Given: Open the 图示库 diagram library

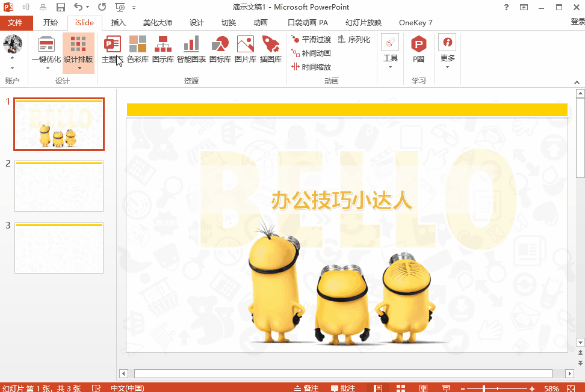Looking at the screenshot, I should coord(163,49).
